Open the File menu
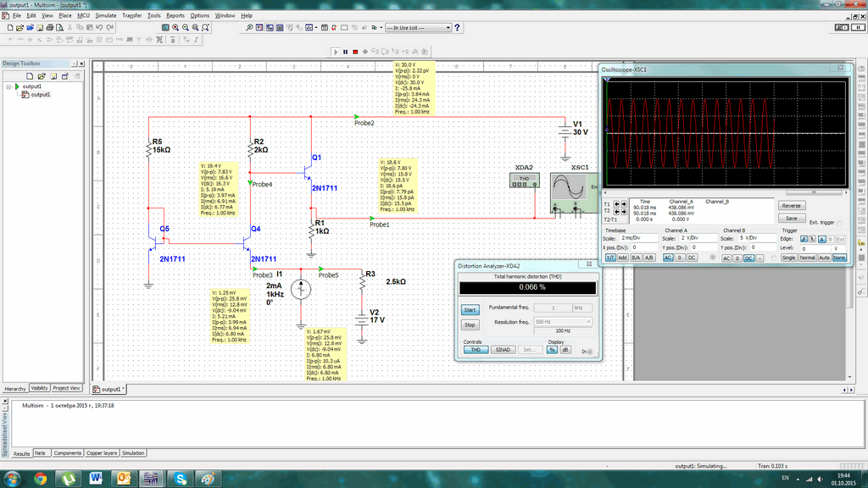 pos(17,15)
